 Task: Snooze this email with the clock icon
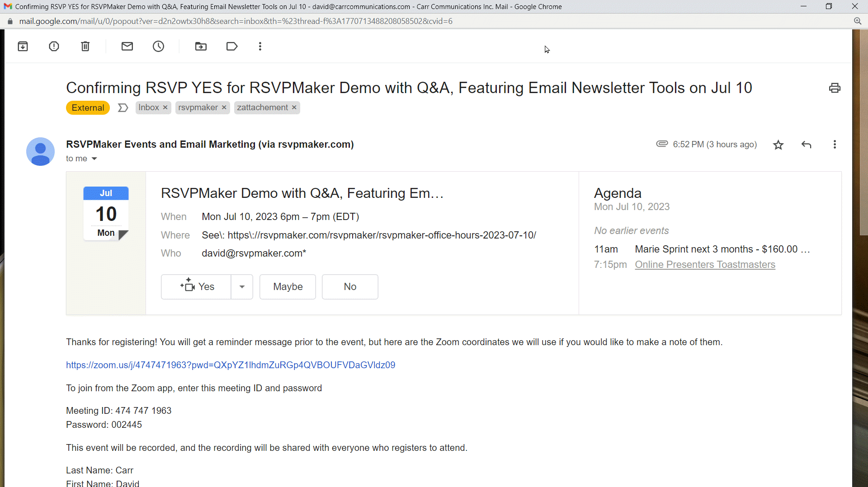[x=158, y=46]
